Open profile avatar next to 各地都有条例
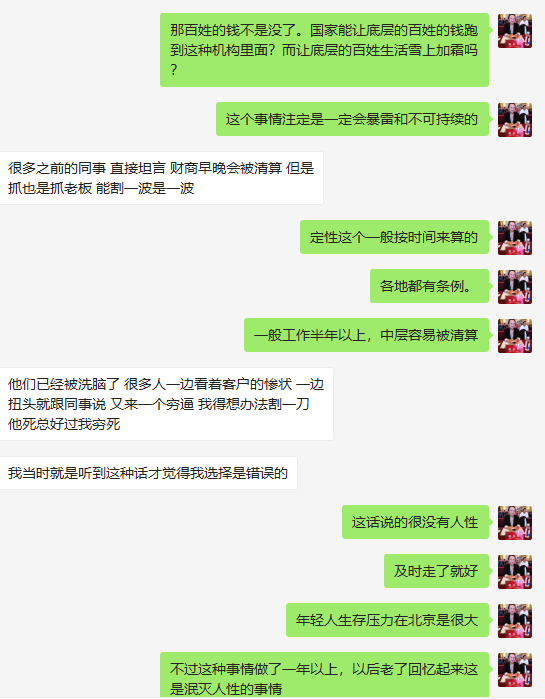545x699 pixels. 515,287
